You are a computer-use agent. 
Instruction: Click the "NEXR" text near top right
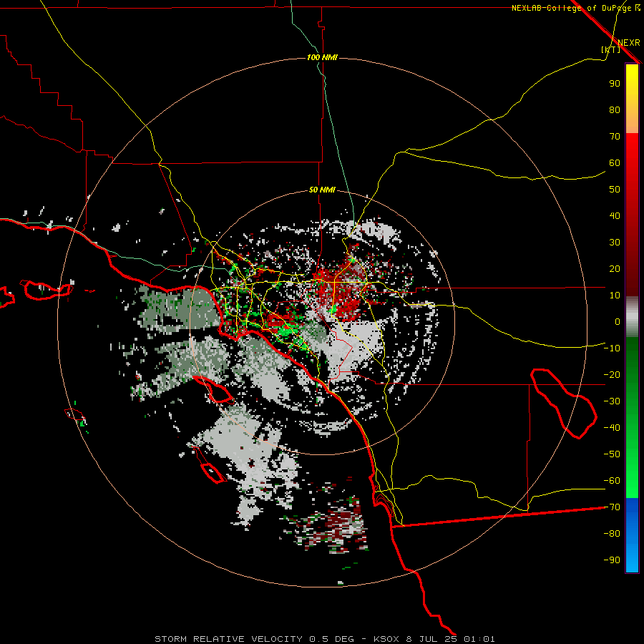tap(629, 43)
